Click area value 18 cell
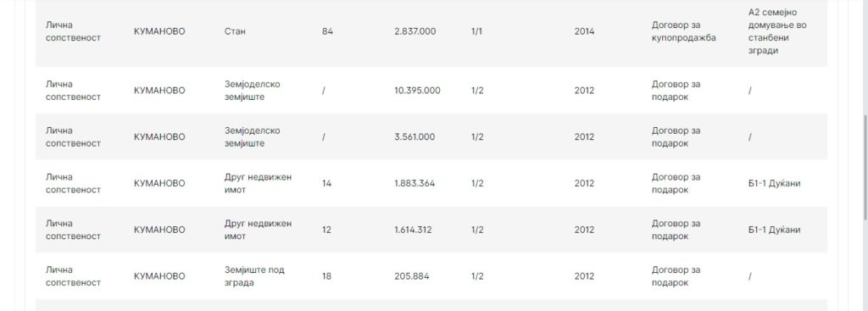This screenshot has height=311, width=868. tap(326, 276)
